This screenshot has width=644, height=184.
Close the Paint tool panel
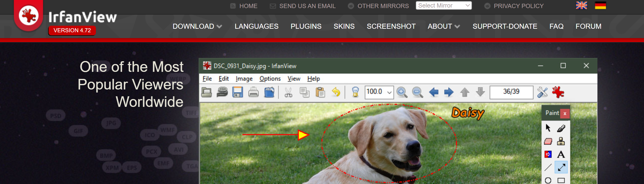565,113
